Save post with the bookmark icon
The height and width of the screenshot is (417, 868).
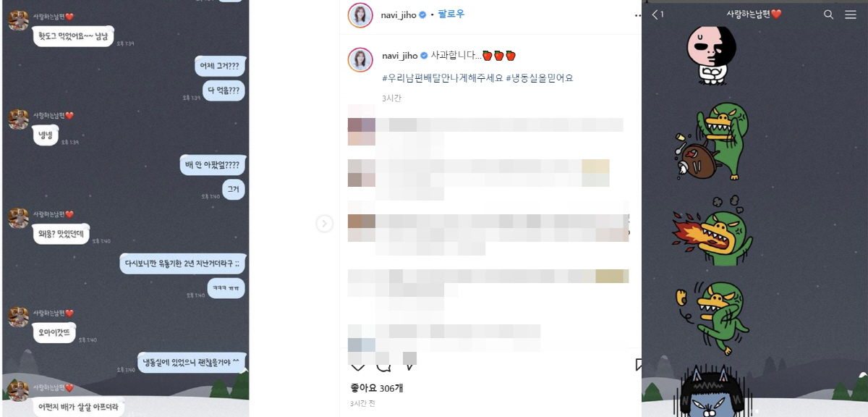click(638, 364)
